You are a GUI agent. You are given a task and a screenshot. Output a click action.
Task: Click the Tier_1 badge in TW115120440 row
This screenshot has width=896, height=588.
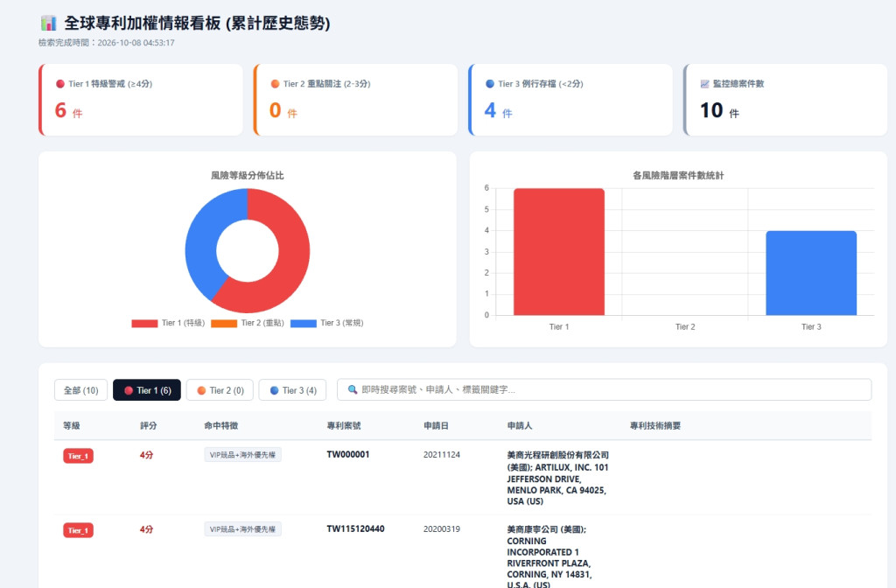coord(78,530)
